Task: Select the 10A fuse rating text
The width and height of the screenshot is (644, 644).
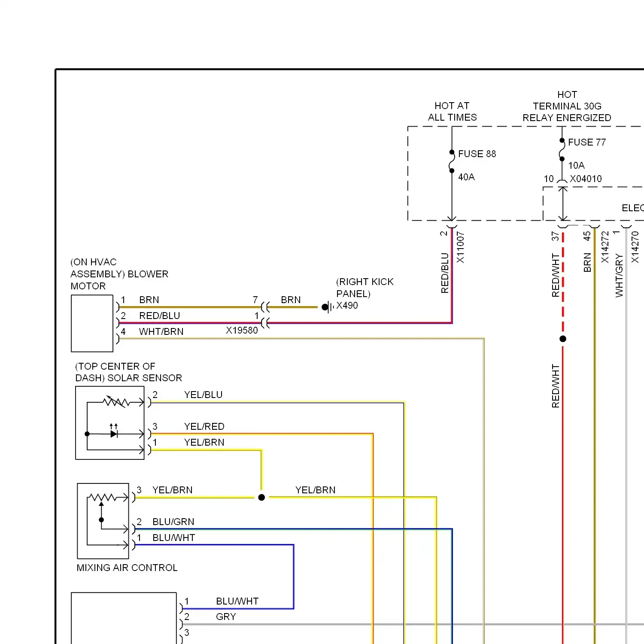Action: coord(576,165)
